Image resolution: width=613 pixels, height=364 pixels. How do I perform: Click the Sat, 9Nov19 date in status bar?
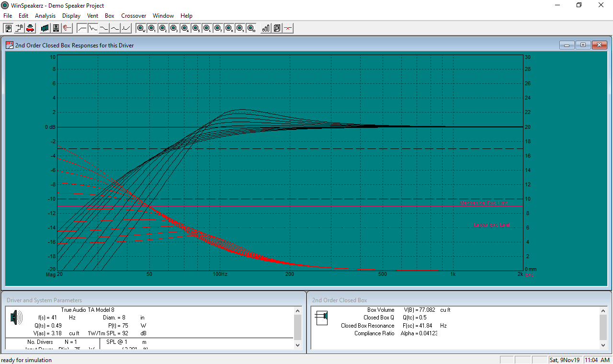(566, 360)
